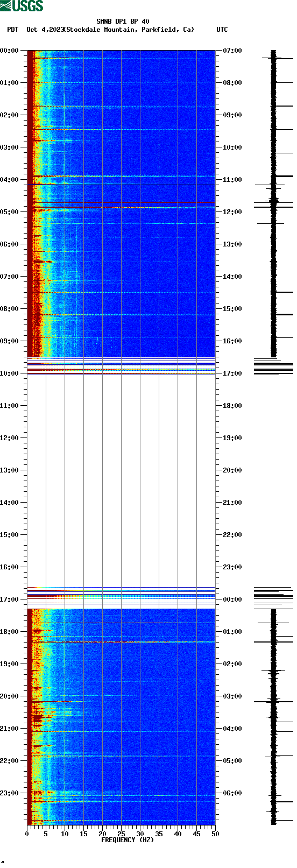Click the 08:00 PDT time label
The image size is (297, 868).
9,309
